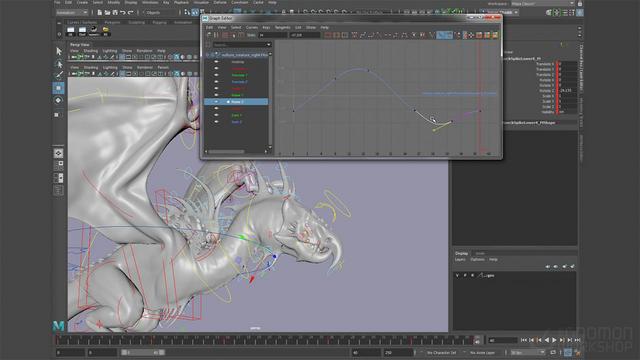Image resolution: width=640 pixels, height=360 pixels.
Task: Open Curves menu in Graph Editor
Action: coord(252,27)
